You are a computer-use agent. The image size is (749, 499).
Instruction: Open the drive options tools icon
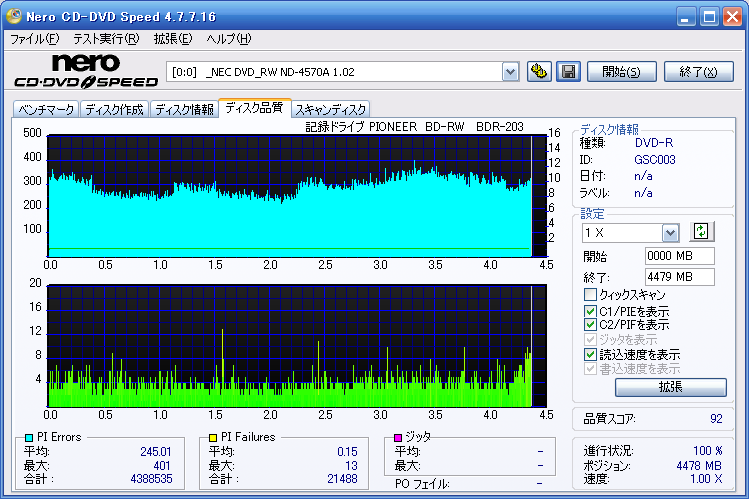(x=539, y=72)
